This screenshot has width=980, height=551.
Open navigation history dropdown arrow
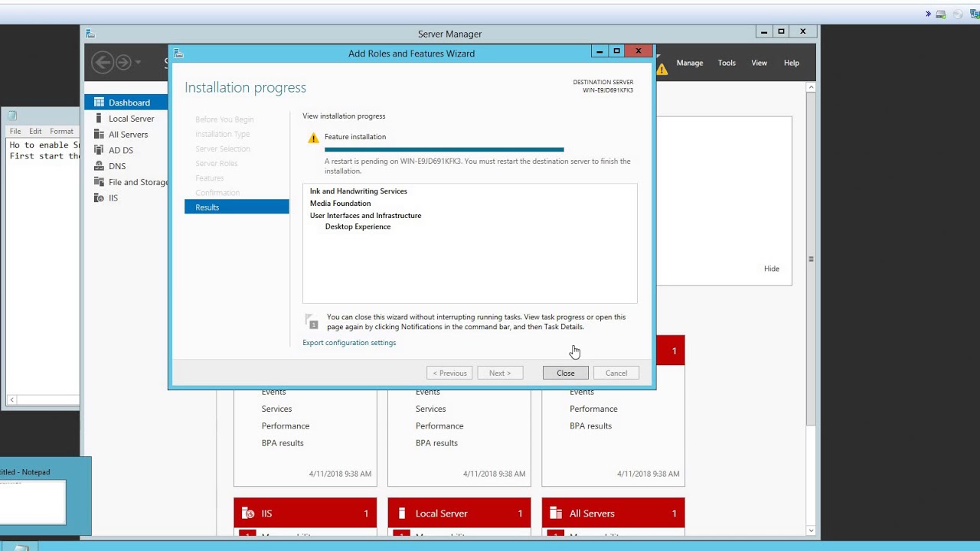click(x=138, y=62)
